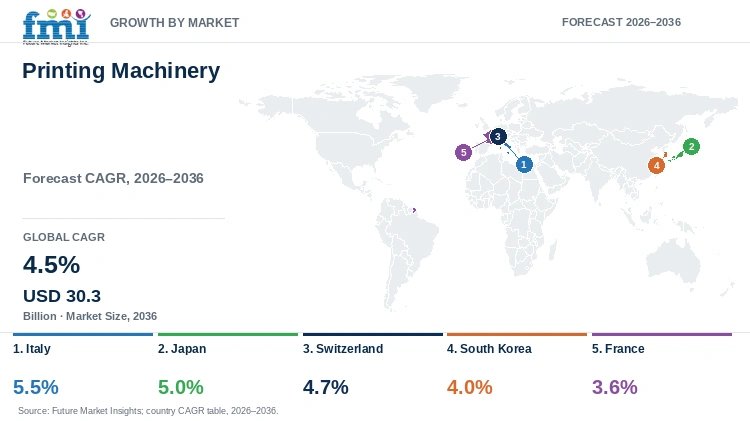Image resolution: width=750 pixels, height=421 pixels.
Task: Select purple map marker 5 for France
Action: (463, 153)
